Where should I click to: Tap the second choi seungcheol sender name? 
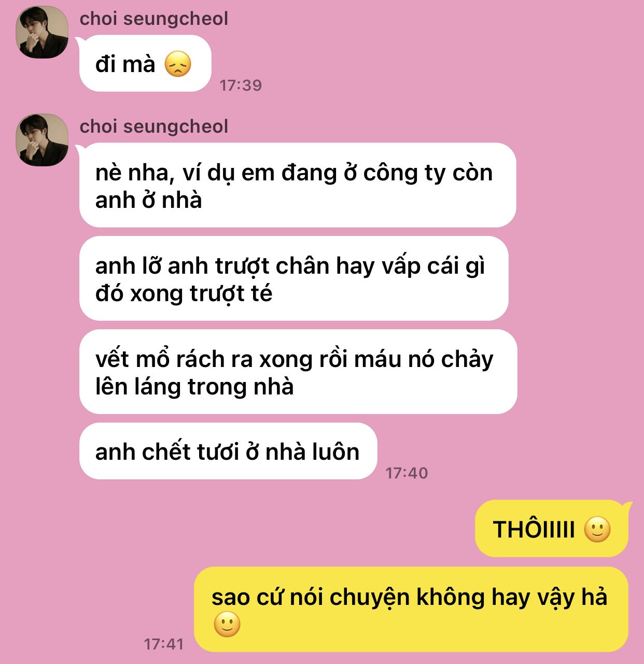pyautogui.click(x=153, y=126)
